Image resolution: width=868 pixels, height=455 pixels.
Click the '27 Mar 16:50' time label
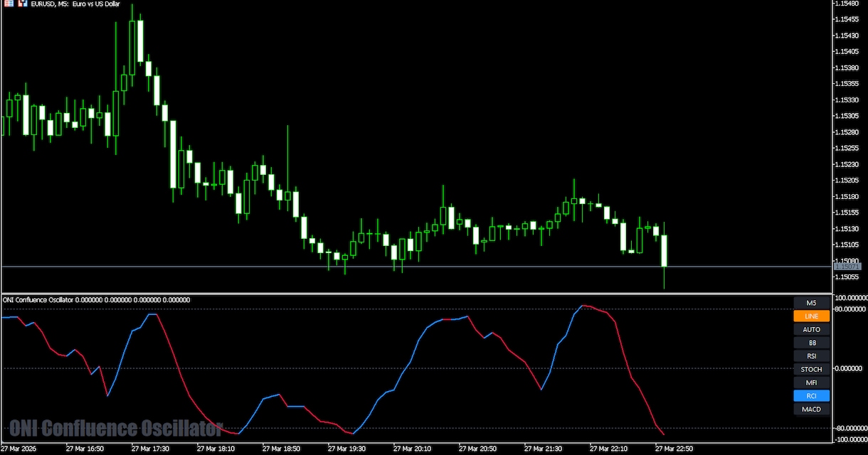point(85,449)
